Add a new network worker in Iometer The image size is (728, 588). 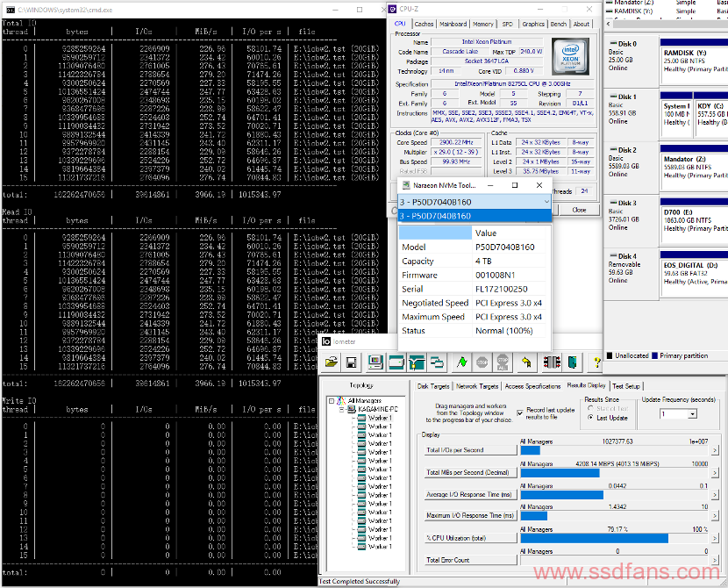tap(417, 362)
